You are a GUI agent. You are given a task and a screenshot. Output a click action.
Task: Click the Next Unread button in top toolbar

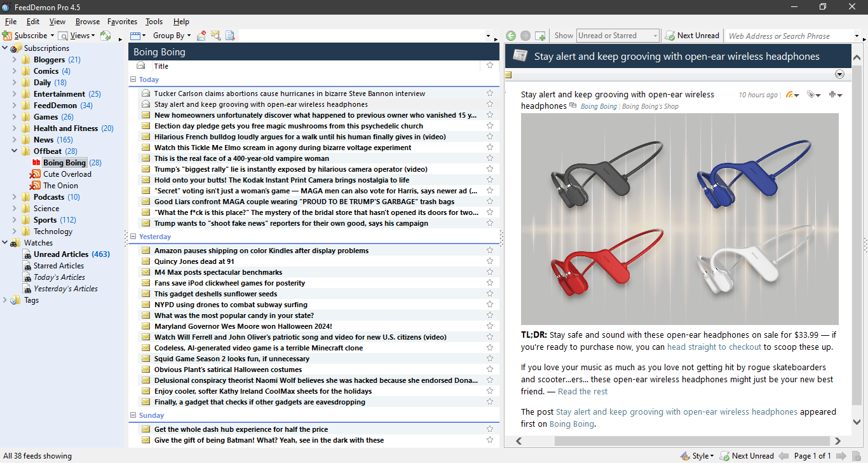point(692,36)
